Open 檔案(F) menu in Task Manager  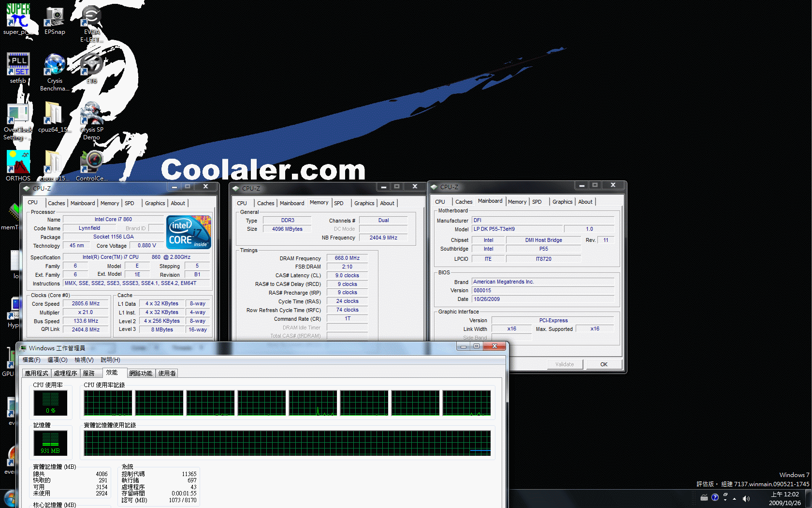pos(31,360)
